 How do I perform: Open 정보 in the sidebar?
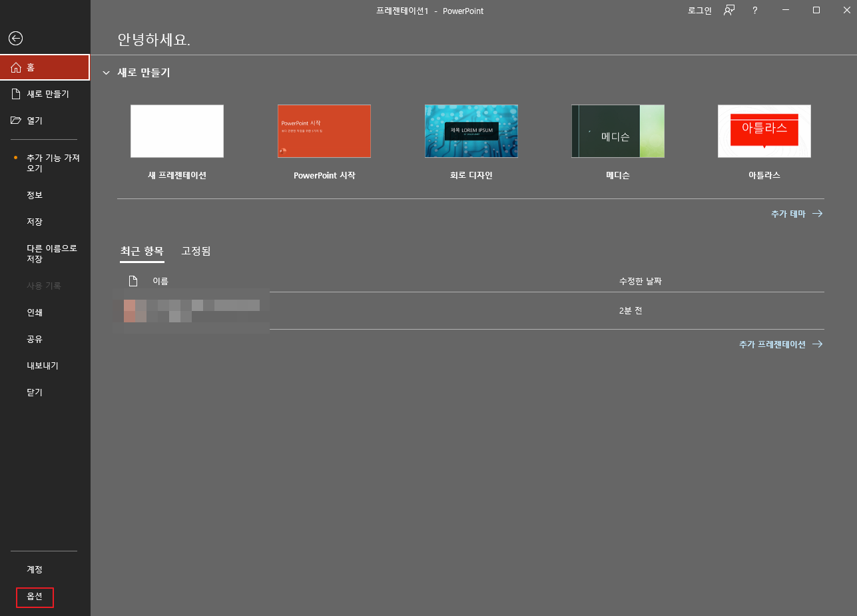coord(45,195)
